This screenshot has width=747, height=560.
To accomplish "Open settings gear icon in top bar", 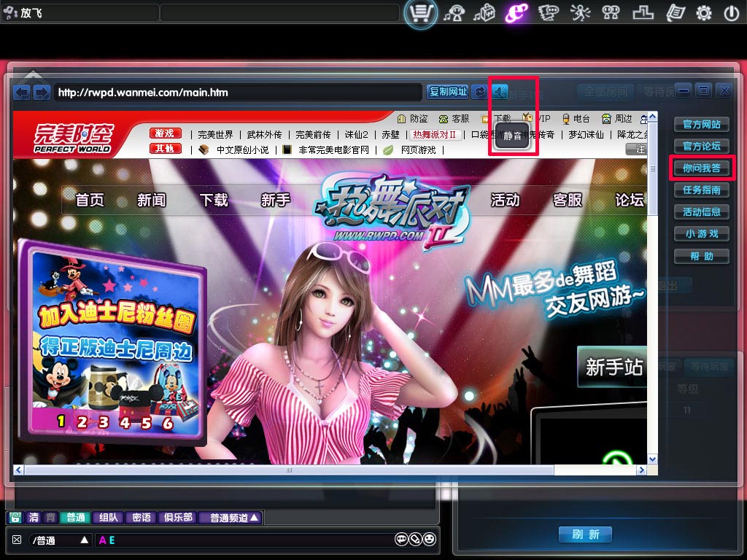I will 704,13.
